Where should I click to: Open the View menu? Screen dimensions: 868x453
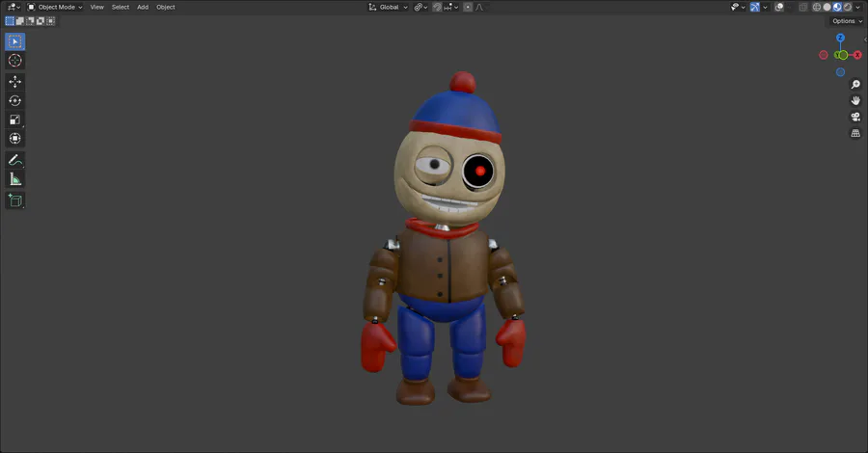(96, 7)
